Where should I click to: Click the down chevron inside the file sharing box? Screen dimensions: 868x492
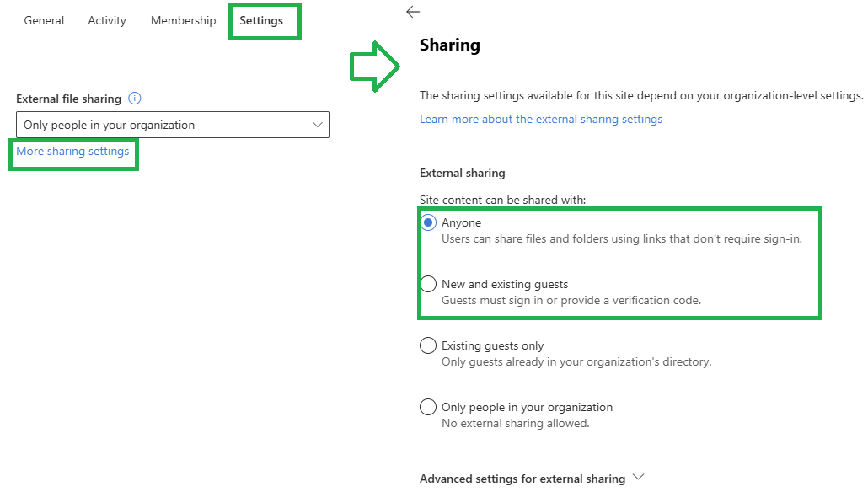317,125
